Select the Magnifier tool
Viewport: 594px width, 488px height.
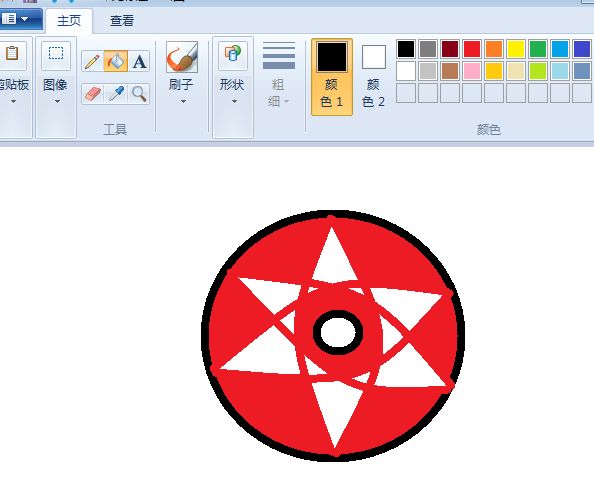click(139, 94)
